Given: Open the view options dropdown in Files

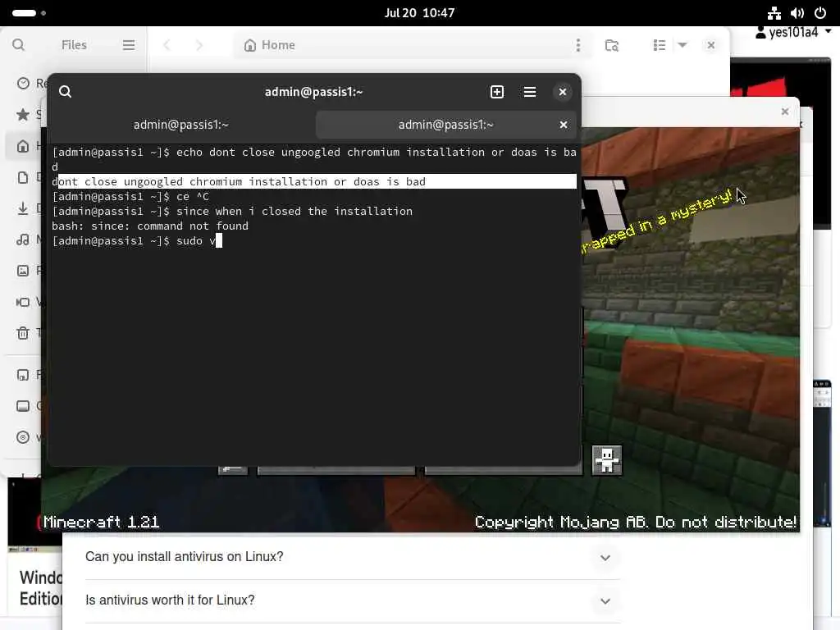Looking at the screenshot, I should (x=682, y=45).
